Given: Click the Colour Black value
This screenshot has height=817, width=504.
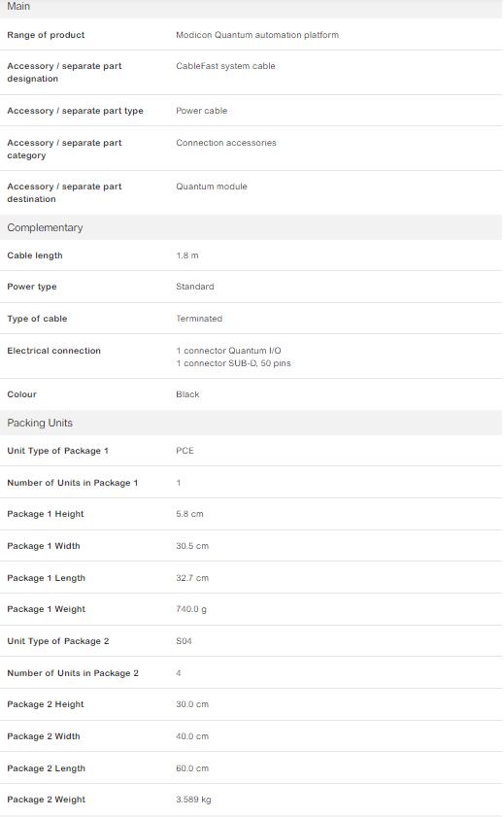Looking at the screenshot, I should coord(187,394).
